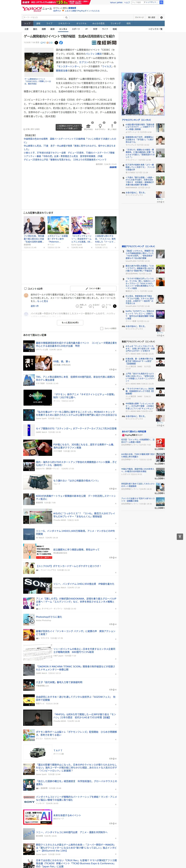
Task: Click うーん reaction on first comment
Action: 106,306
